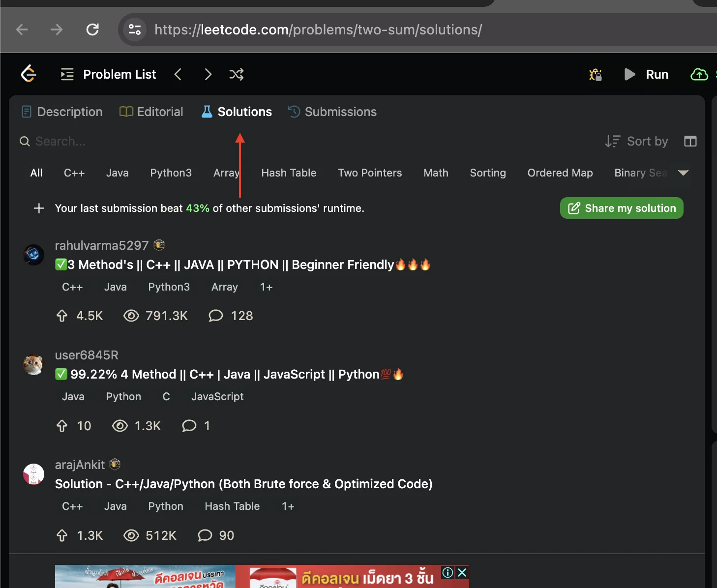Image resolution: width=717 pixels, height=588 pixels.
Task: Switch to the Editorial tab
Action: (x=151, y=112)
